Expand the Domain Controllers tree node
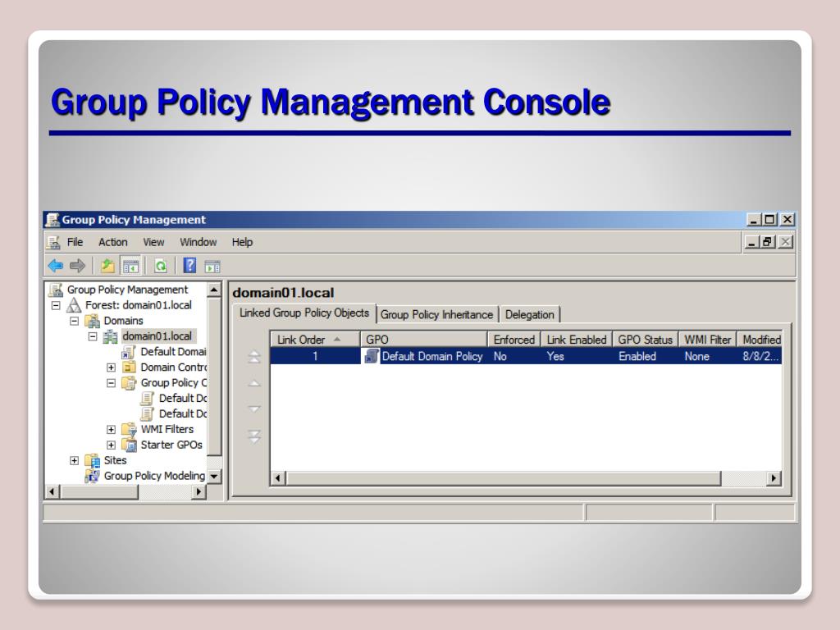This screenshot has width=840, height=630. [x=111, y=367]
